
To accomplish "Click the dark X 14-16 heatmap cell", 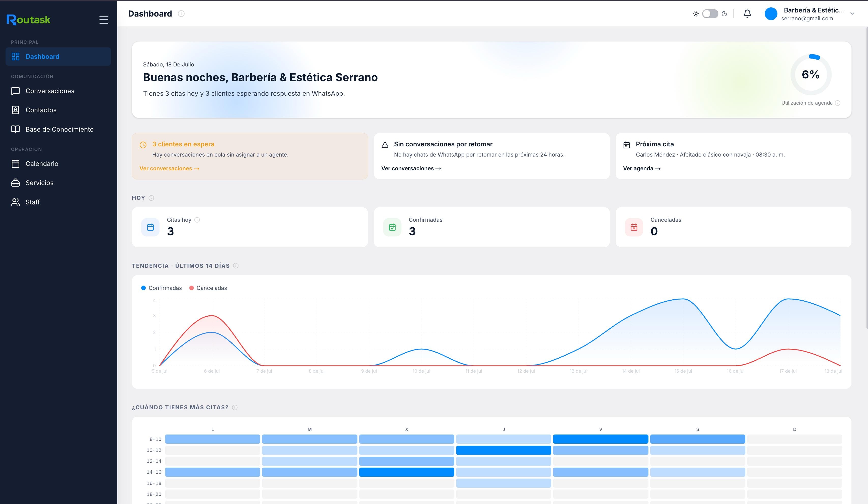I will pos(407,472).
